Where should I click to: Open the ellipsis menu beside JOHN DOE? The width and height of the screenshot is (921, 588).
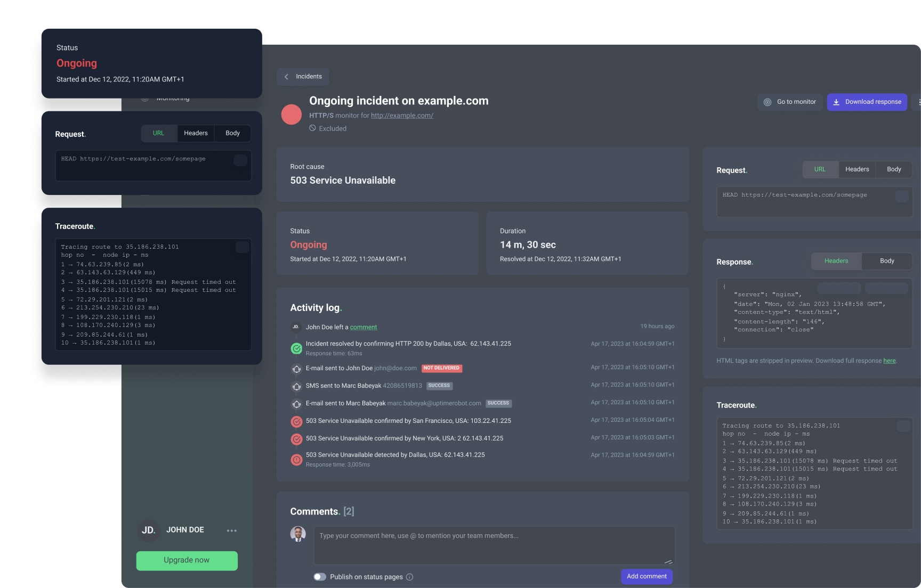(232, 530)
